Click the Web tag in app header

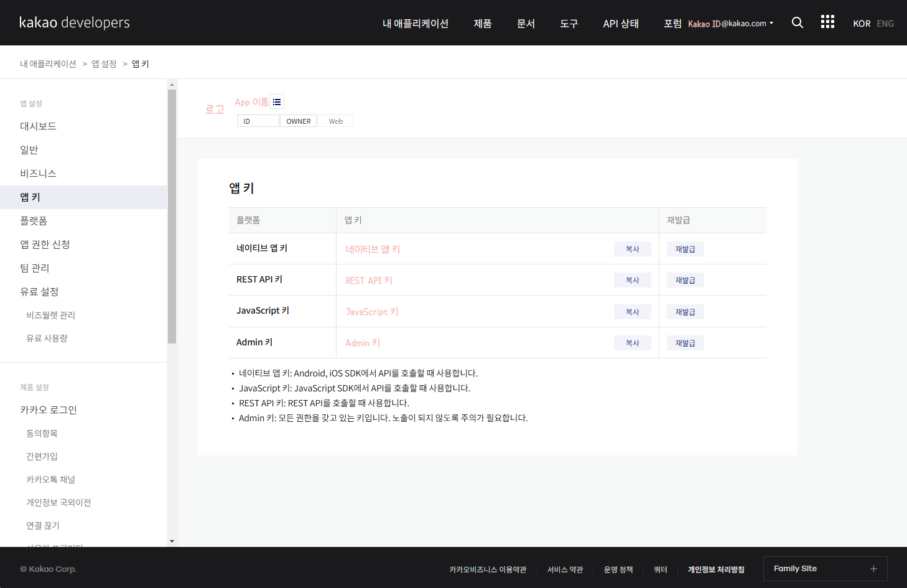336,121
